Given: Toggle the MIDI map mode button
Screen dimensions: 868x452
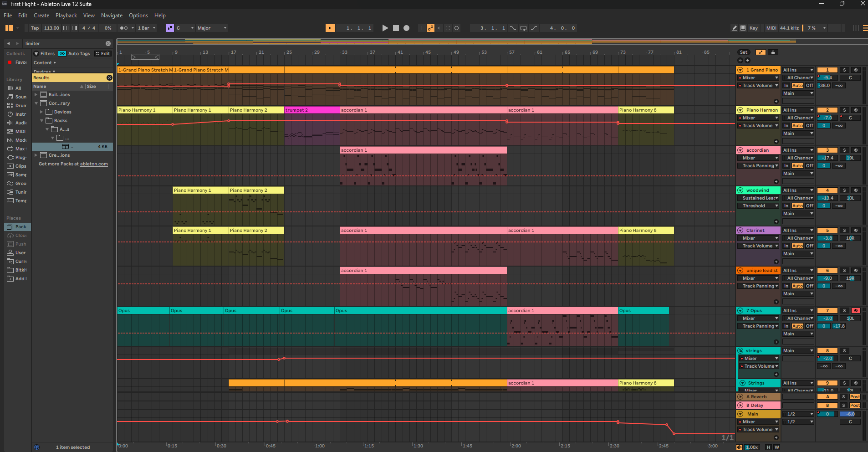Looking at the screenshot, I should 771,28.
